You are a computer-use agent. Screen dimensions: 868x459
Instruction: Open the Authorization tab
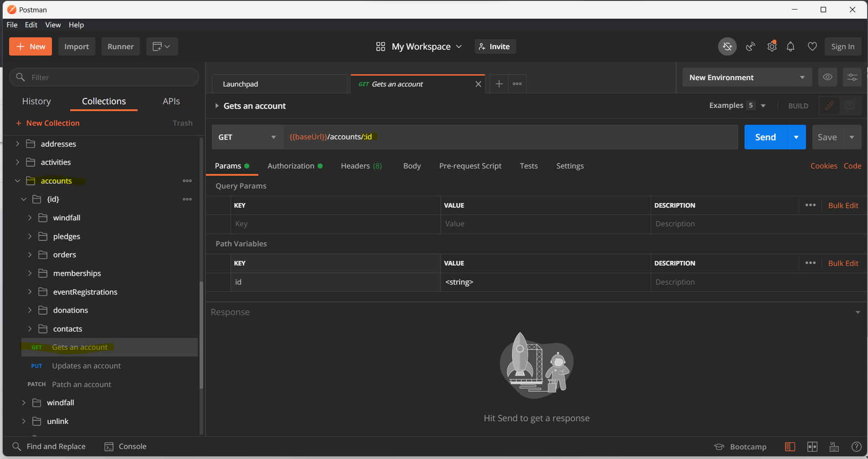pyautogui.click(x=295, y=166)
